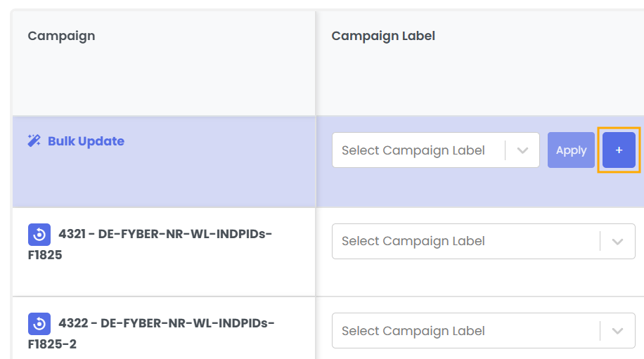Open the chevron in campaign 4322's label dropdown

(x=617, y=331)
